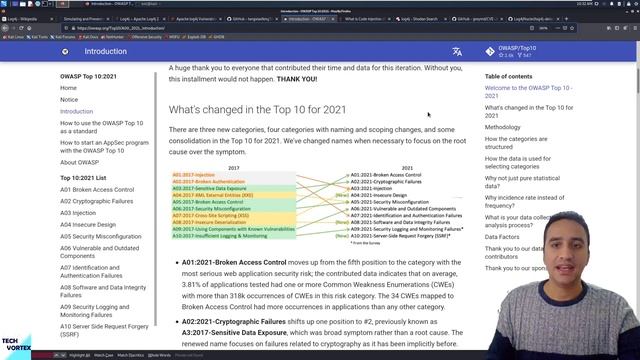
Task: Jump to Methodology in table of contents
Action: tap(502, 127)
